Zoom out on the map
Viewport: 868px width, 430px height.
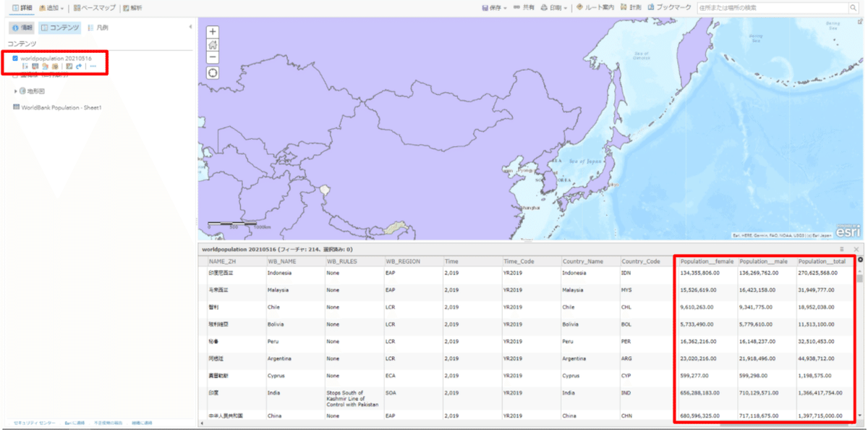point(213,57)
